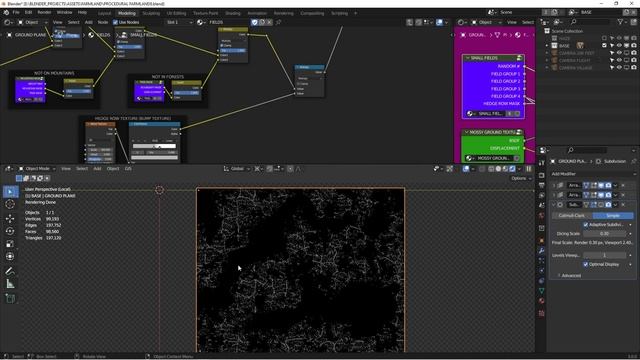Select Simple subdivision type
640x360 pixels.
[613, 215]
